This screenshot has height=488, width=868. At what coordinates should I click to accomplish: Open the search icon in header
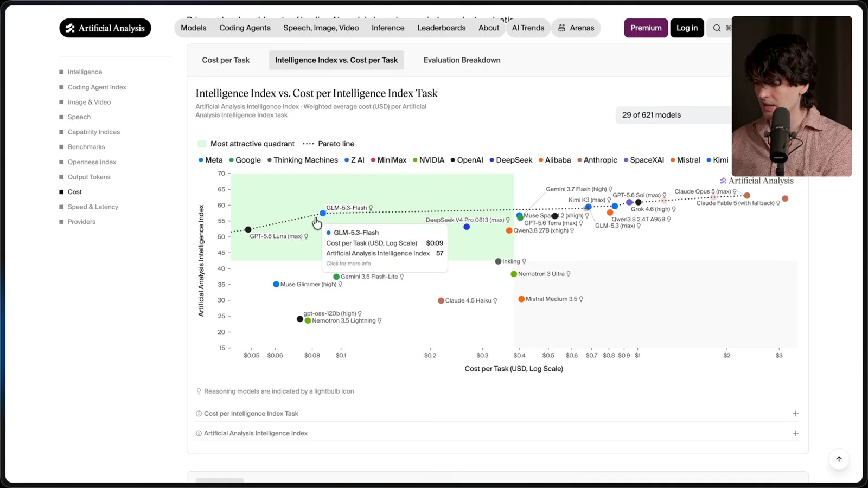[717, 28]
